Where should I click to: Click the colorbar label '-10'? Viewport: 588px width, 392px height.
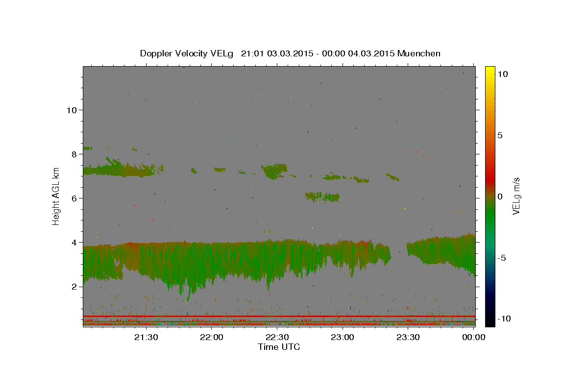click(x=503, y=318)
